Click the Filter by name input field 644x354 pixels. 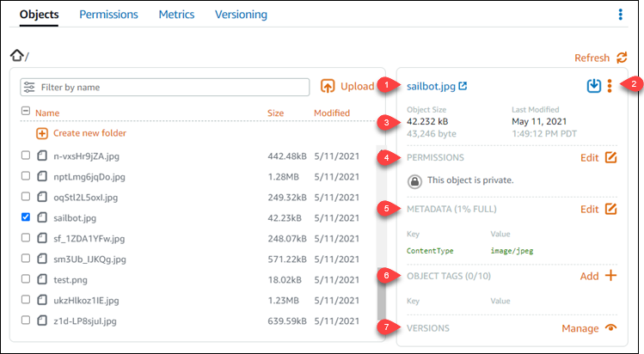click(172, 87)
